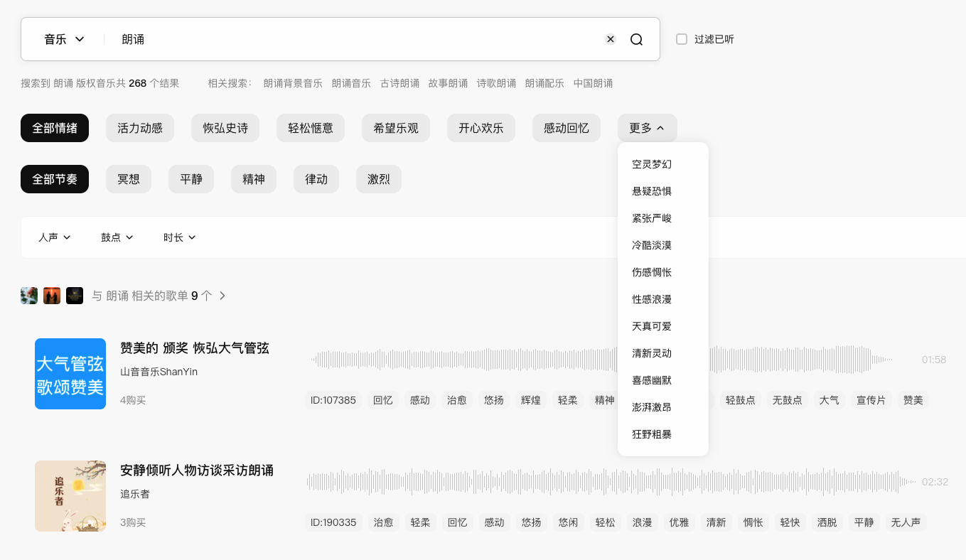Select 空灵梦幻 from the mood menu
Viewport: 966px width, 560px height.
pos(652,164)
